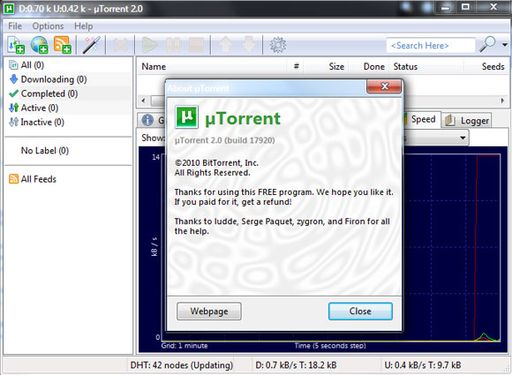Move torrent up the queue arrow
Screen dimensions: 512x375
tap(226, 45)
